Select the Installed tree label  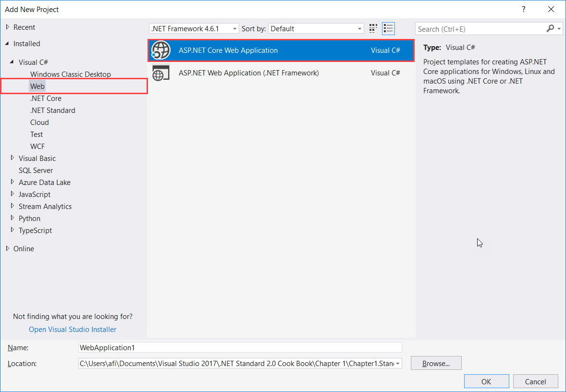pos(27,43)
